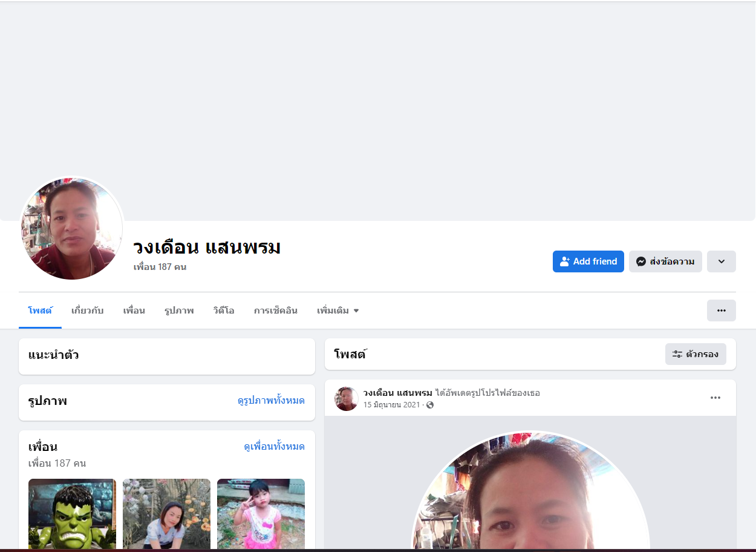Open ดูรูปภาพทั้งหมด link
Image resolution: width=756 pixels, height=552 pixels.
[x=271, y=401]
